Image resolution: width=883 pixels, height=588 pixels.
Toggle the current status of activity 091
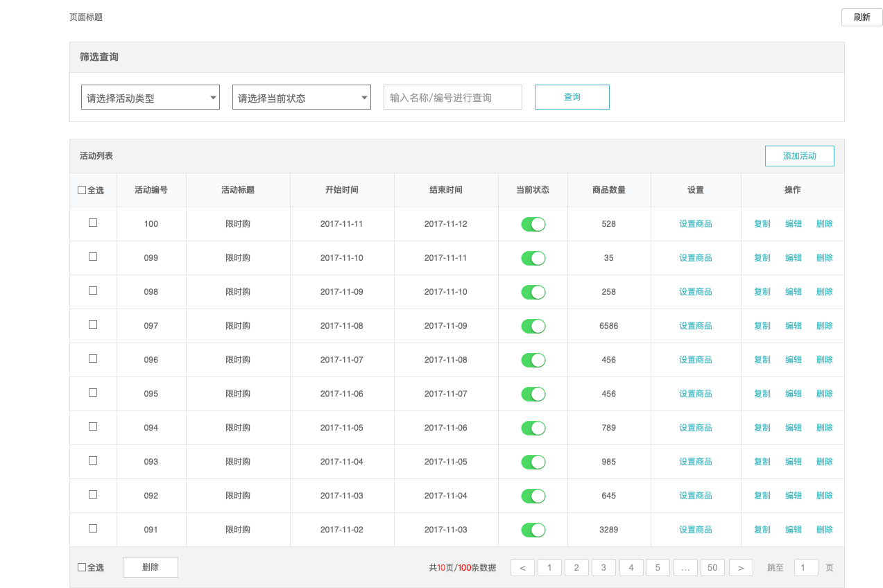click(x=533, y=529)
